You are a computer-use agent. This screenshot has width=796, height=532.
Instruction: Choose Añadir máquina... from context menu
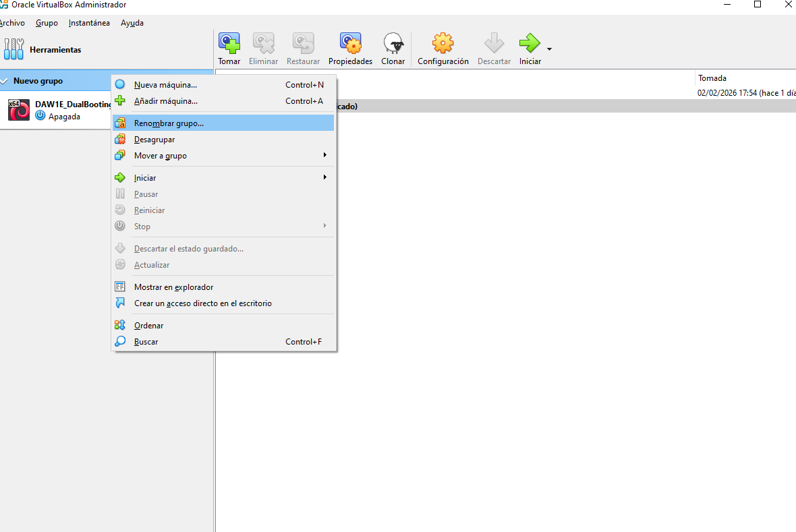[223, 101]
